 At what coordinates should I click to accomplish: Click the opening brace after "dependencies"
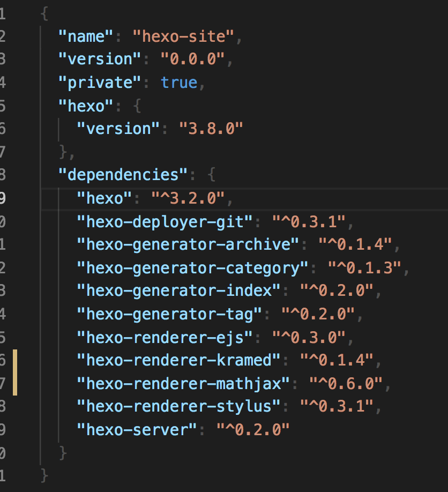[x=211, y=175]
